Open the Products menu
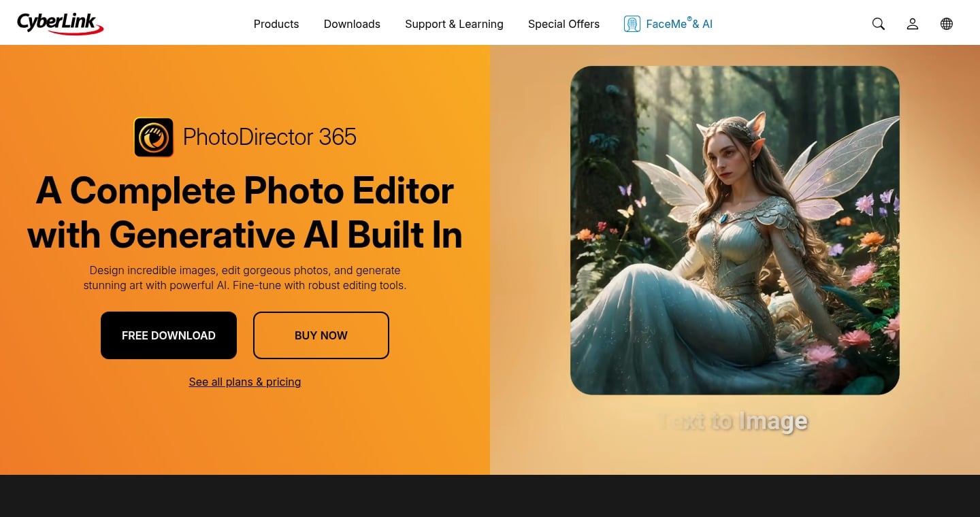The image size is (980, 517). (276, 24)
